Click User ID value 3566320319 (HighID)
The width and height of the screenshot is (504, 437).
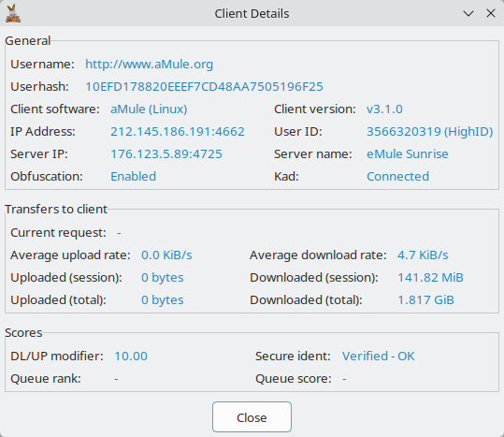tap(430, 132)
